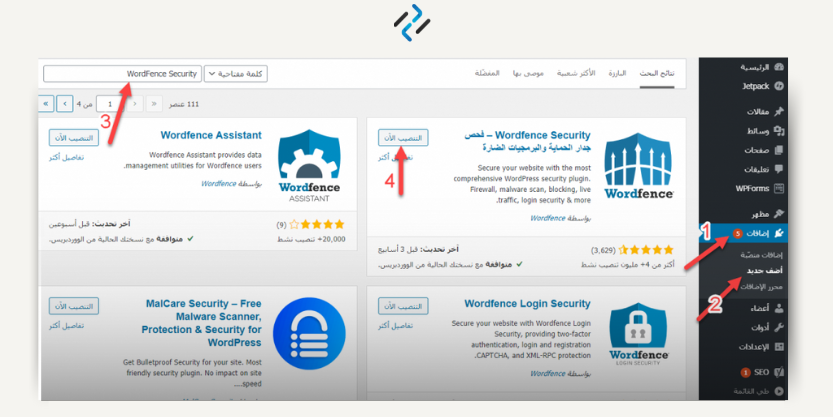Open the الرئيسية dashboard icon in sidebar
Screen dimensions: 833x417
[779, 67]
